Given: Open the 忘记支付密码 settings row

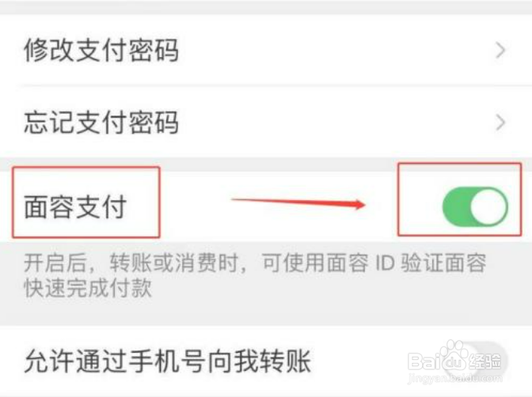Looking at the screenshot, I should 266,122.
